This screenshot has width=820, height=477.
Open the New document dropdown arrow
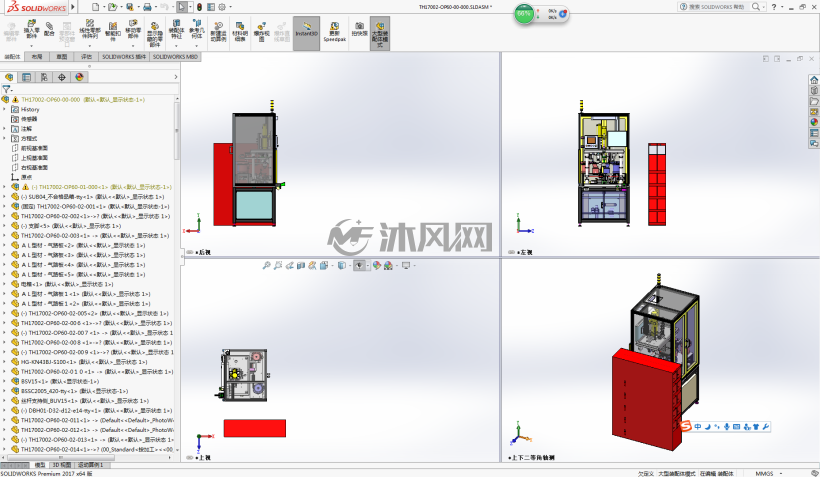[104, 7]
